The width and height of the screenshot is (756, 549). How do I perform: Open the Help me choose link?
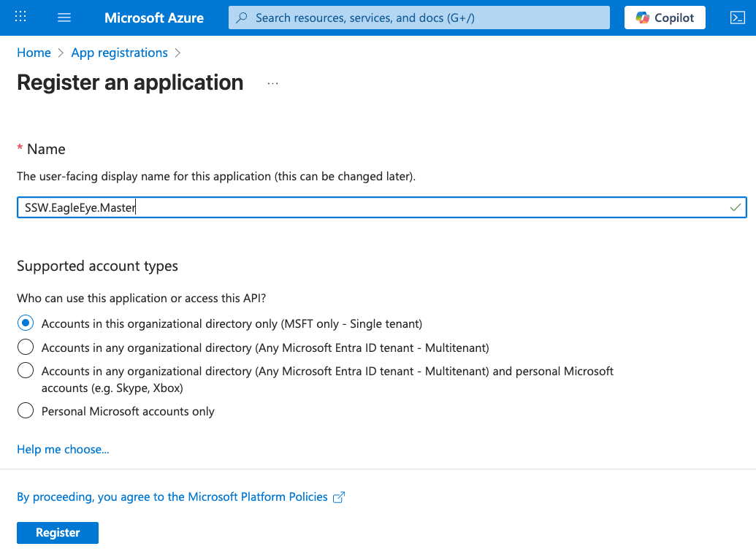click(x=63, y=449)
